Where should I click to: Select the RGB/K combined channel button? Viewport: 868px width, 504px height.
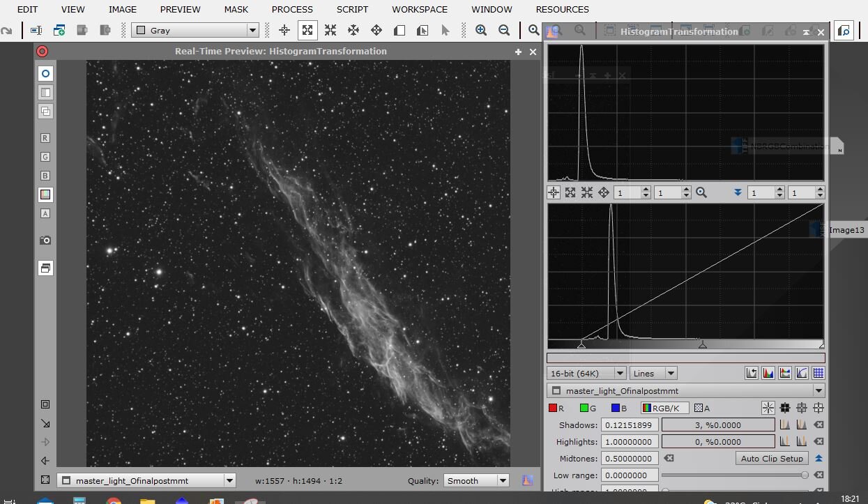664,408
